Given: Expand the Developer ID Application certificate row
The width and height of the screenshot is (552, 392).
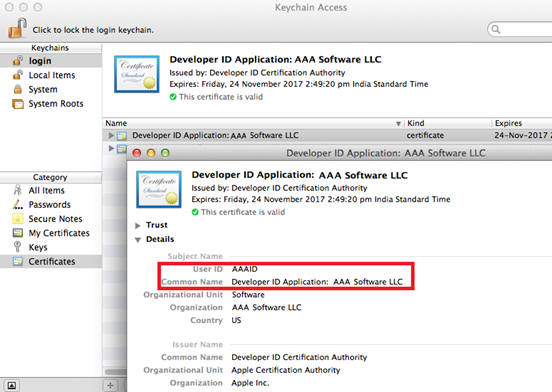Looking at the screenshot, I should pyautogui.click(x=111, y=135).
